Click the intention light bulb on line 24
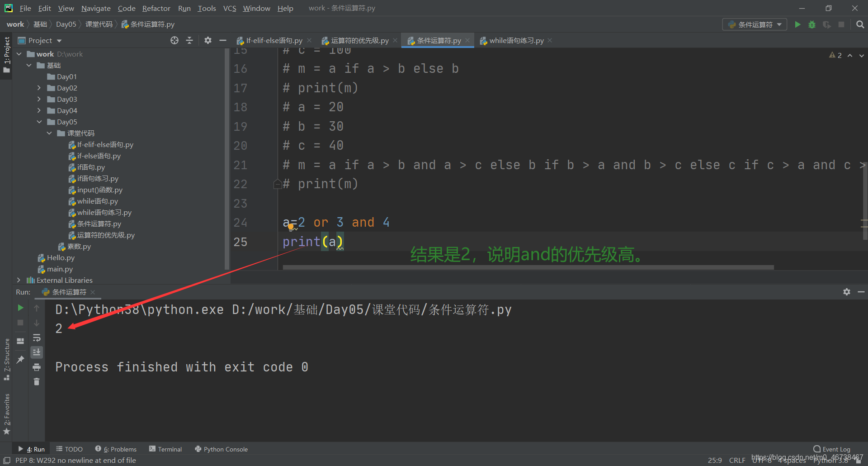 tap(291, 227)
